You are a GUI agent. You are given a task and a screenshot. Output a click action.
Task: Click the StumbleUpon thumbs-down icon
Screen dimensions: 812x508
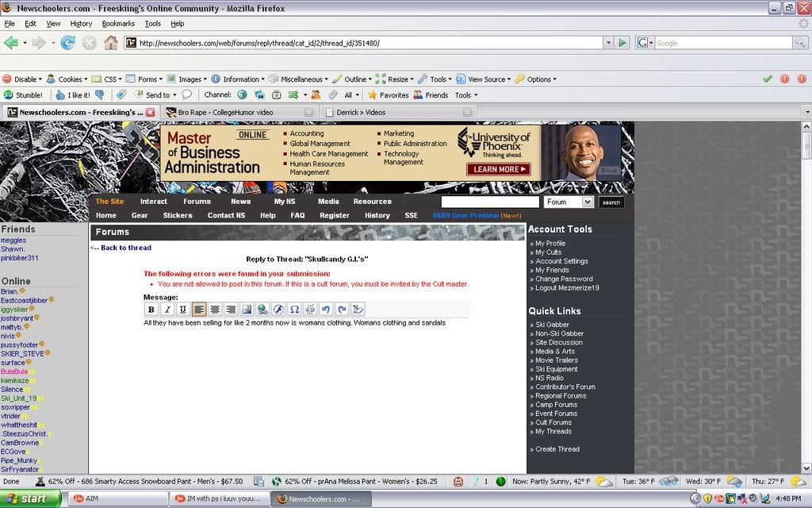click(99, 95)
